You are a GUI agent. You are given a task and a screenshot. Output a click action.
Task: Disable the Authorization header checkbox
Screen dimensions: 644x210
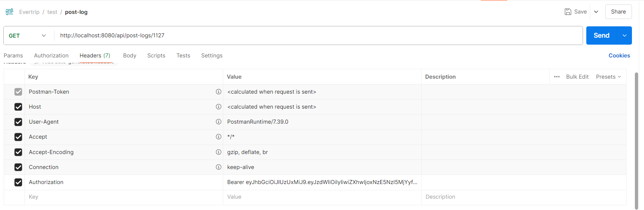tap(18, 182)
